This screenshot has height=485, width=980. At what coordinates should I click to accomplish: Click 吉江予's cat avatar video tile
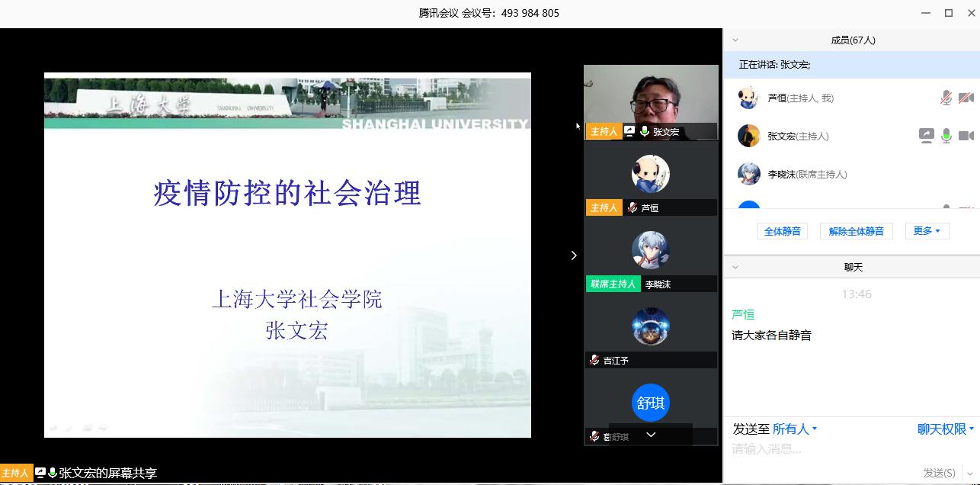650,326
